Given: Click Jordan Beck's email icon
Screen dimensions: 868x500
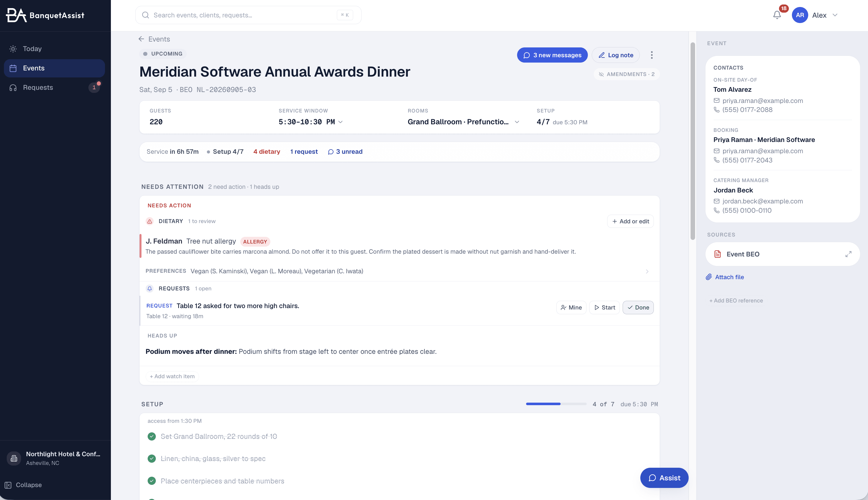Looking at the screenshot, I should click(x=716, y=201).
